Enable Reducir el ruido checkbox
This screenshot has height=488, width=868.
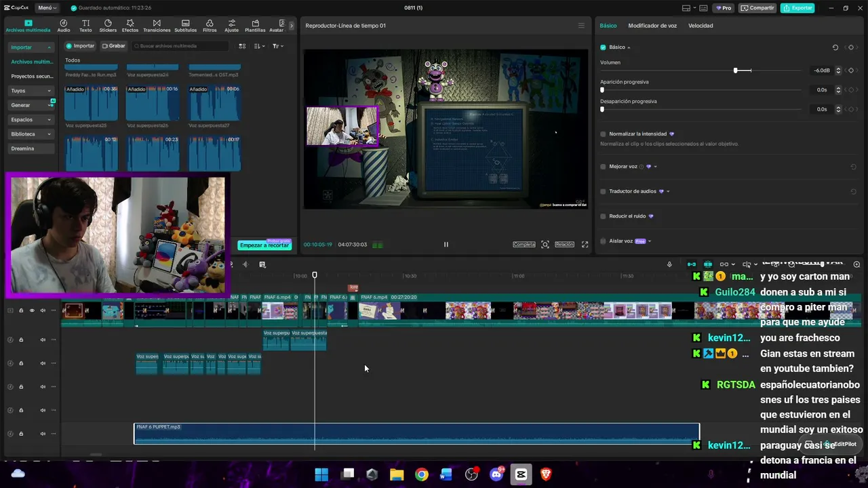(x=603, y=216)
